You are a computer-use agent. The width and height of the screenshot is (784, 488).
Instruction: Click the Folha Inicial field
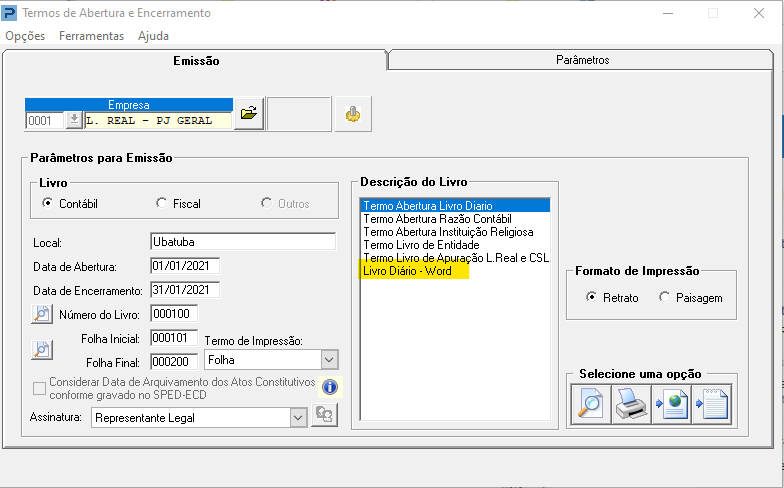pyautogui.click(x=174, y=338)
